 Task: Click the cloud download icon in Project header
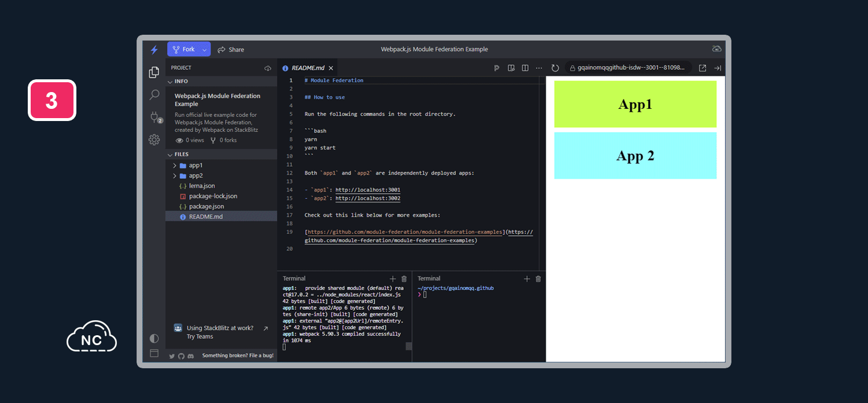[x=268, y=68]
